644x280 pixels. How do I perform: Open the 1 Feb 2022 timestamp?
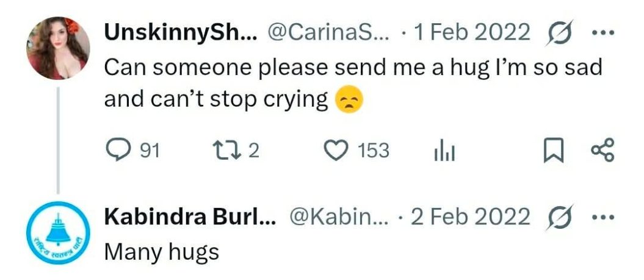[471, 33]
